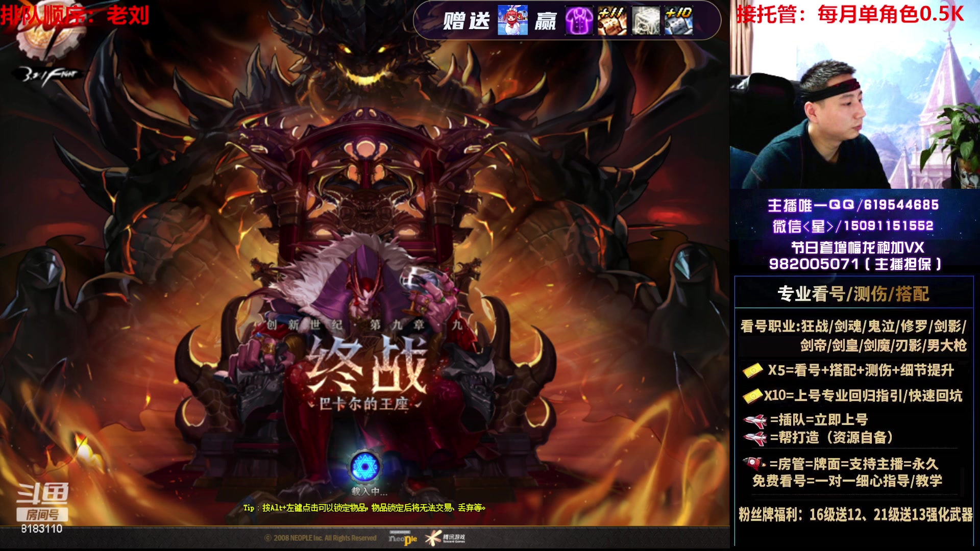Click the X5=看号+搭配+测伤+细节提升 text
This screenshot has width=980, height=551.
(x=861, y=370)
